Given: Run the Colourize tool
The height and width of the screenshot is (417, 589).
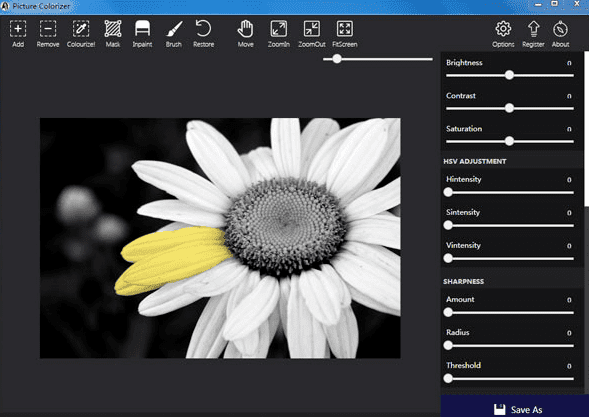Looking at the screenshot, I should 81,34.
